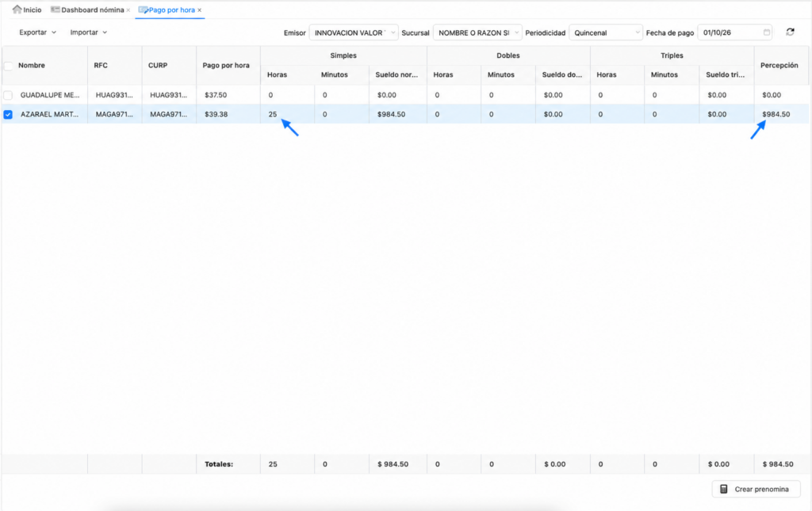Click the Triples group header
The height and width of the screenshot is (511, 812).
pyautogui.click(x=672, y=55)
